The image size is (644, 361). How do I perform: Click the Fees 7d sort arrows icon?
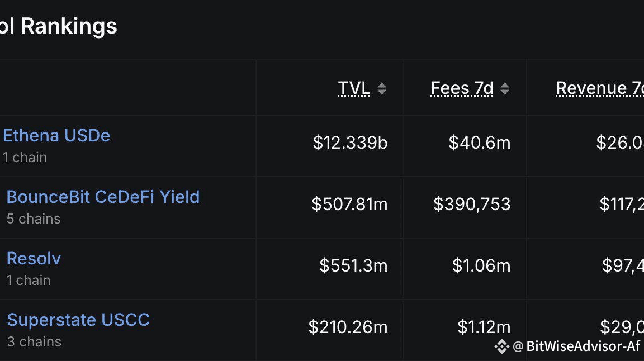click(x=505, y=88)
